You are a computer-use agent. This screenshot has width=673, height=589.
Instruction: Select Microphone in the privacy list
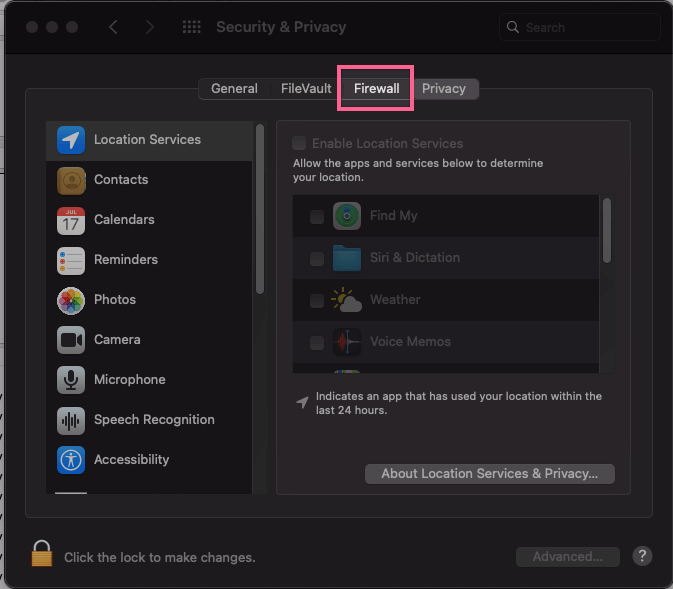point(149,380)
